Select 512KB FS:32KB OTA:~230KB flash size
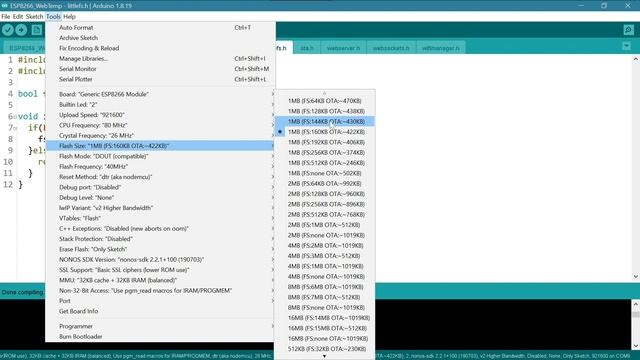640x360 pixels. (x=324, y=349)
